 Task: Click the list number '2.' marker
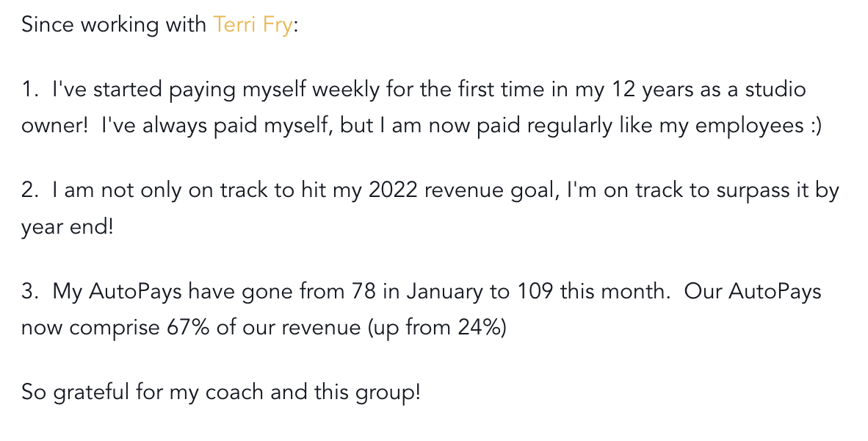[30, 190]
